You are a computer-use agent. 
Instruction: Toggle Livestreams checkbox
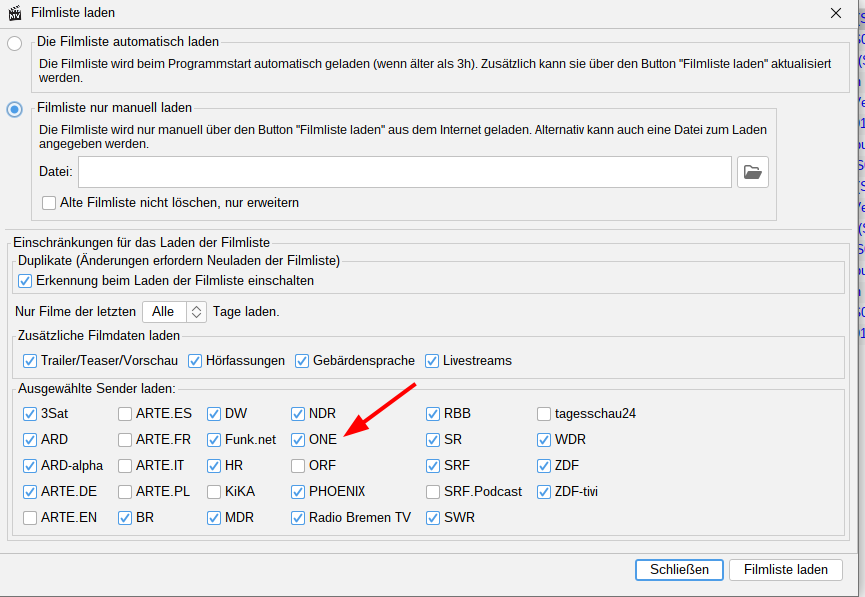tap(432, 361)
